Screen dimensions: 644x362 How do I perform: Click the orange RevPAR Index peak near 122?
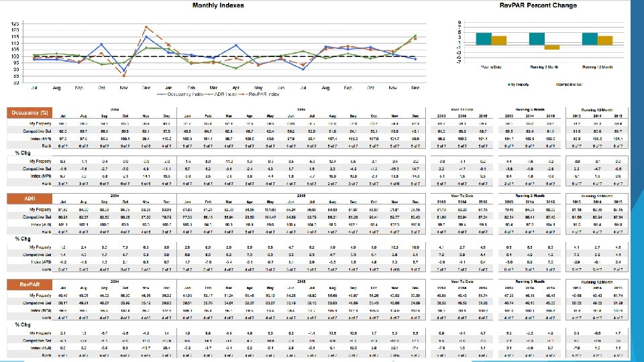[146, 27]
